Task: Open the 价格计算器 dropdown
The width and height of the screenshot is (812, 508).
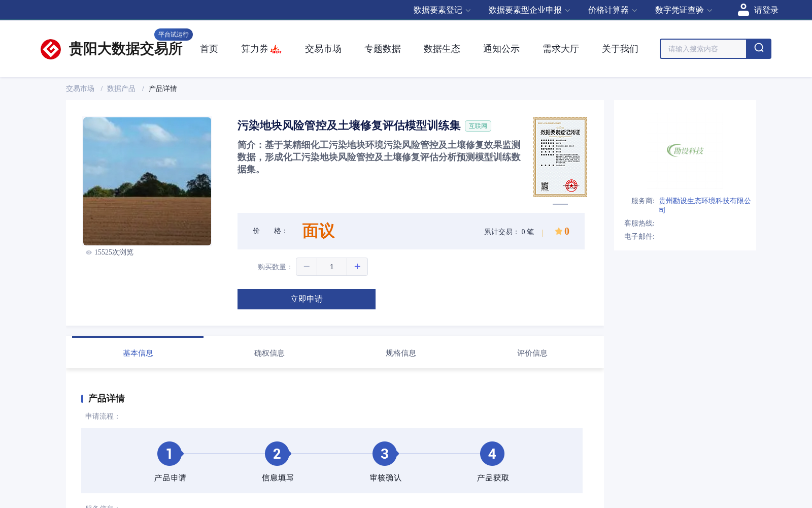Action: click(x=613, y=10)
